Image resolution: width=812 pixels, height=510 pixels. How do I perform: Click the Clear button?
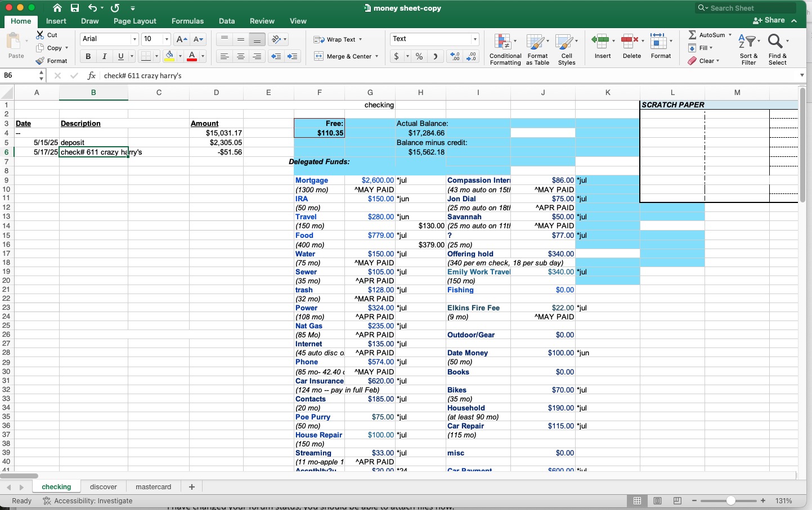703,61
